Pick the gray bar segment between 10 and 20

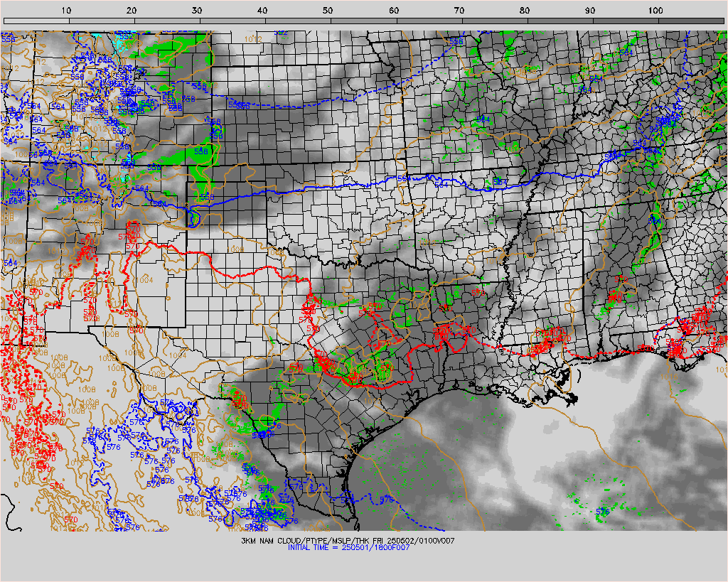pyautogui.click(x=102, y=21)
